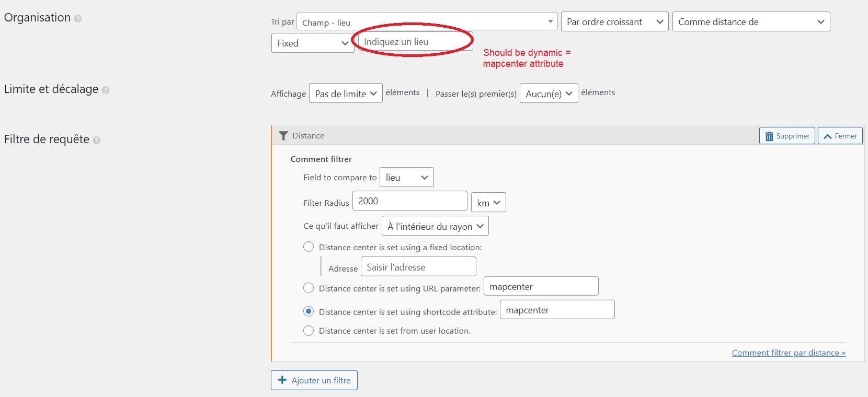Select the fixed location distance center option
This screenshot has height=397, width=868.
(309, 247)
